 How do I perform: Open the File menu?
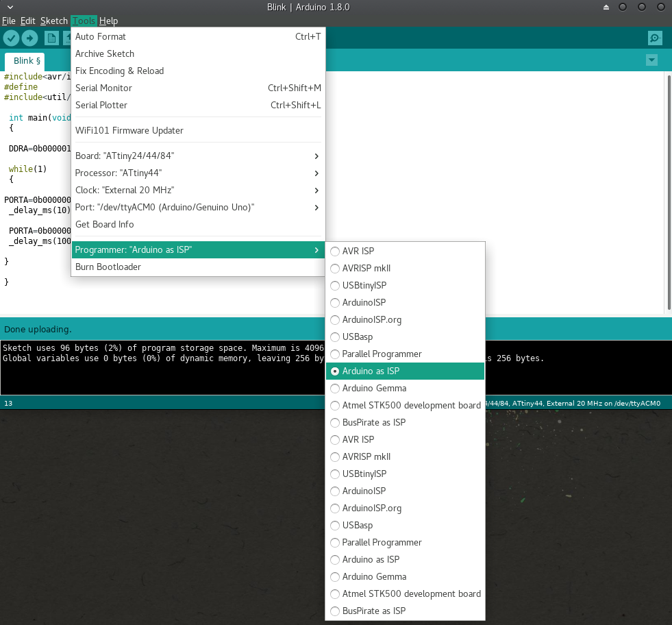point(9,21)
